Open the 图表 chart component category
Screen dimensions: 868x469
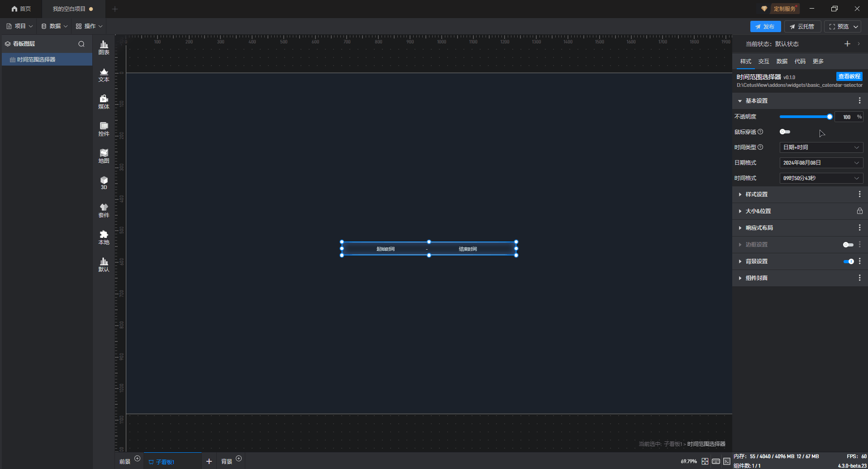point(104,47)
